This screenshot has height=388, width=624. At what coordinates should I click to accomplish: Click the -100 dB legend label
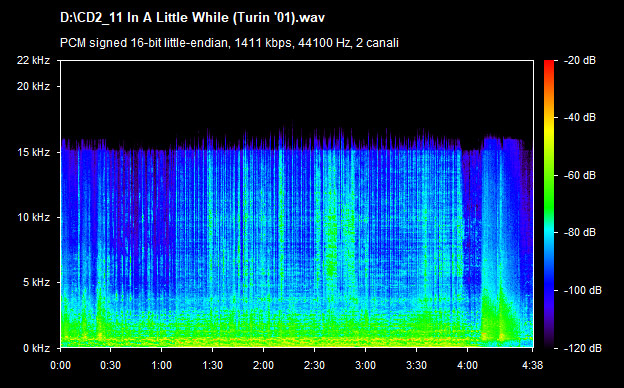coord(583,291)
